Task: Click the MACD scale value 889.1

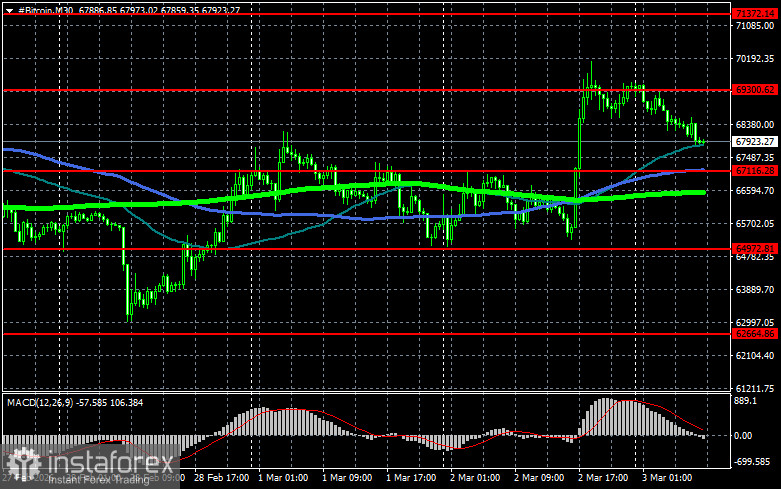Action: [x=746, y=401]
